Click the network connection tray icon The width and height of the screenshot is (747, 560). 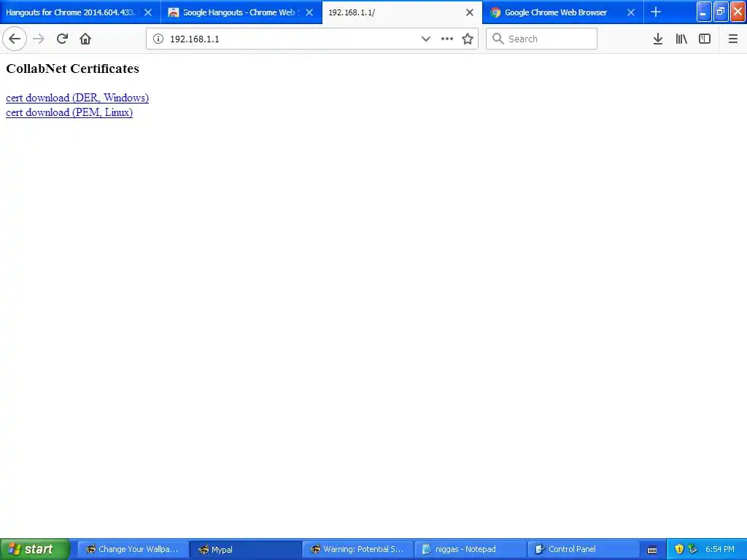coord(693,549)
